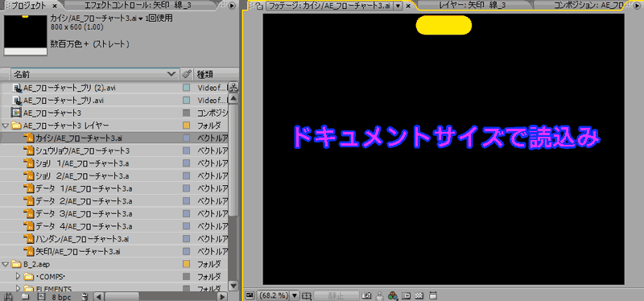
Task: Click the new composition icon
Action: pos(41,296)
